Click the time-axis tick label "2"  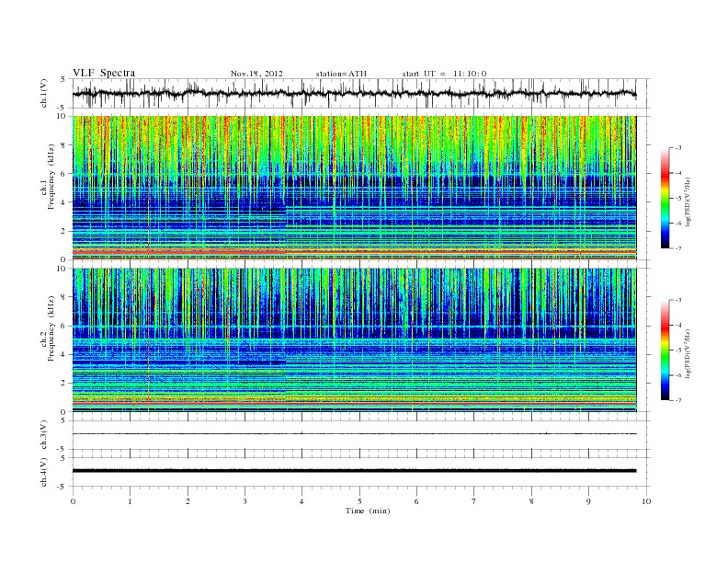tap(188, 501)
